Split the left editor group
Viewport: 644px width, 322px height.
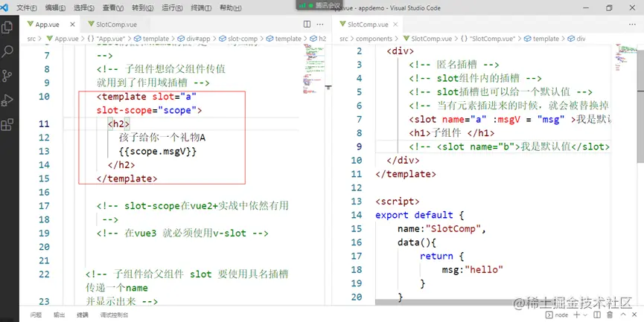coord(307,25)
